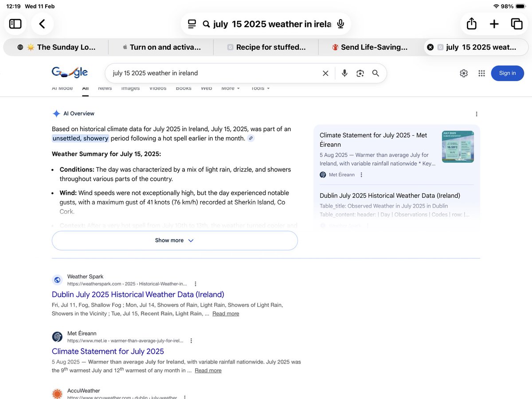Open options for Met Éireann result
The image size is (532, 399).
(x=191, y=341)
